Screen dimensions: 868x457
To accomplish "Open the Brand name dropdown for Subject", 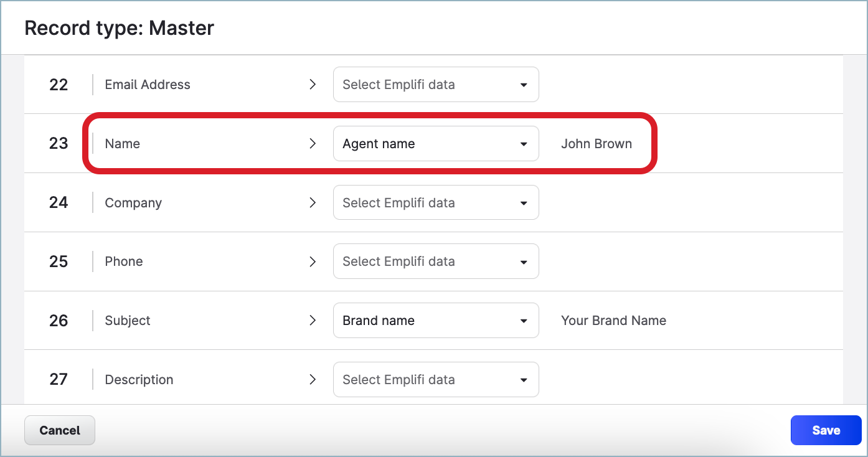I will coord(436,320).
